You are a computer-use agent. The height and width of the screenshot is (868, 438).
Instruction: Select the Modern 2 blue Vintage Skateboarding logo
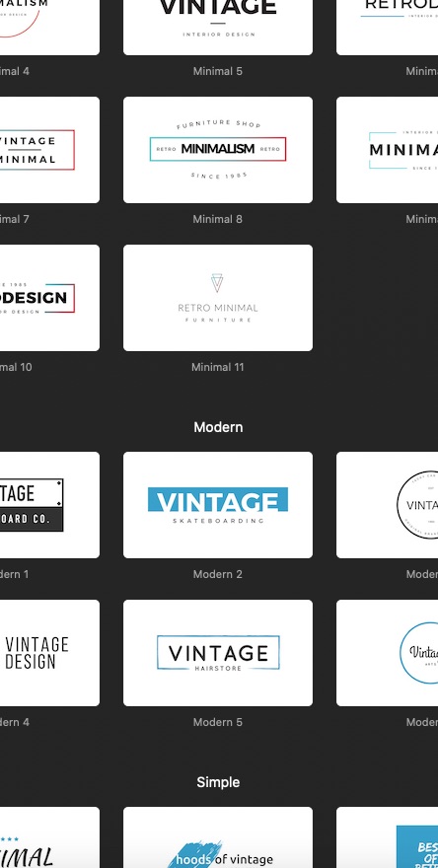tap(218, 505)
